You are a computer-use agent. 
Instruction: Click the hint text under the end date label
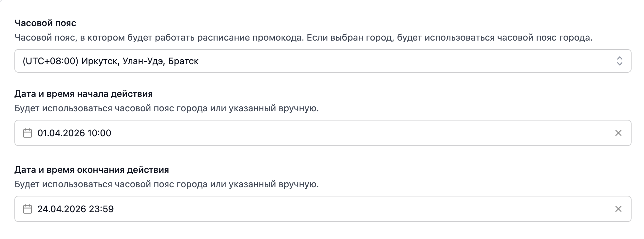click(166, 185)
